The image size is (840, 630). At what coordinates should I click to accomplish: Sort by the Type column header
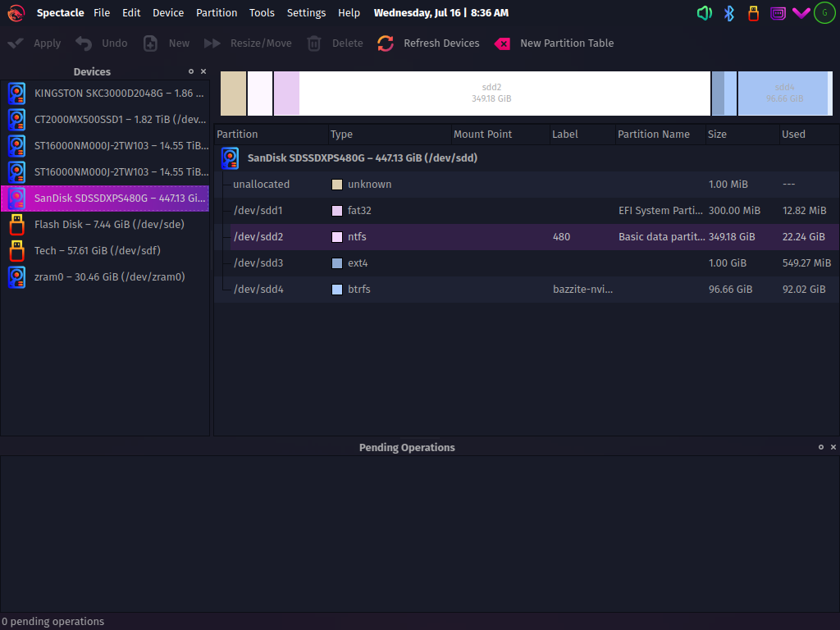[x=390, y=135]
